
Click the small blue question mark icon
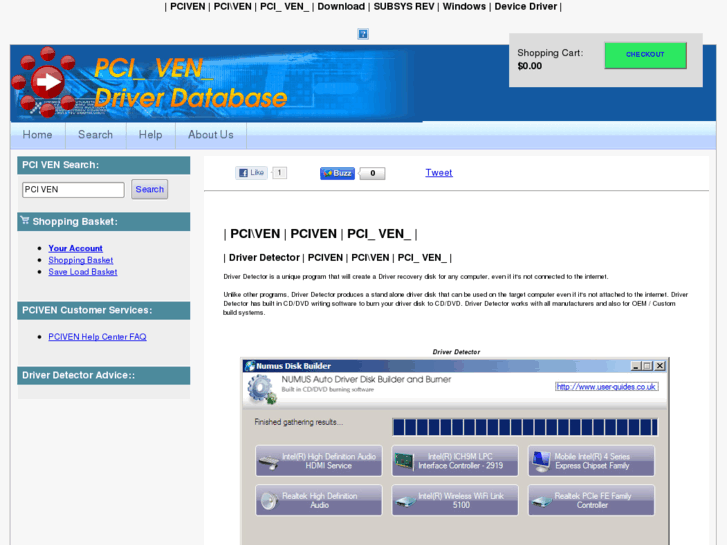[363, 34]
